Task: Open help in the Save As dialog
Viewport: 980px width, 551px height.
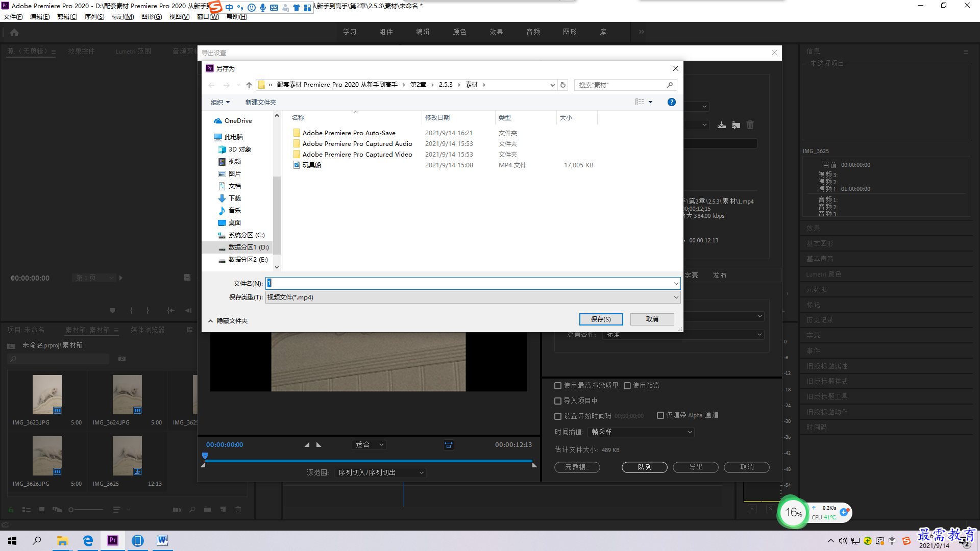Action: [672, 102]
